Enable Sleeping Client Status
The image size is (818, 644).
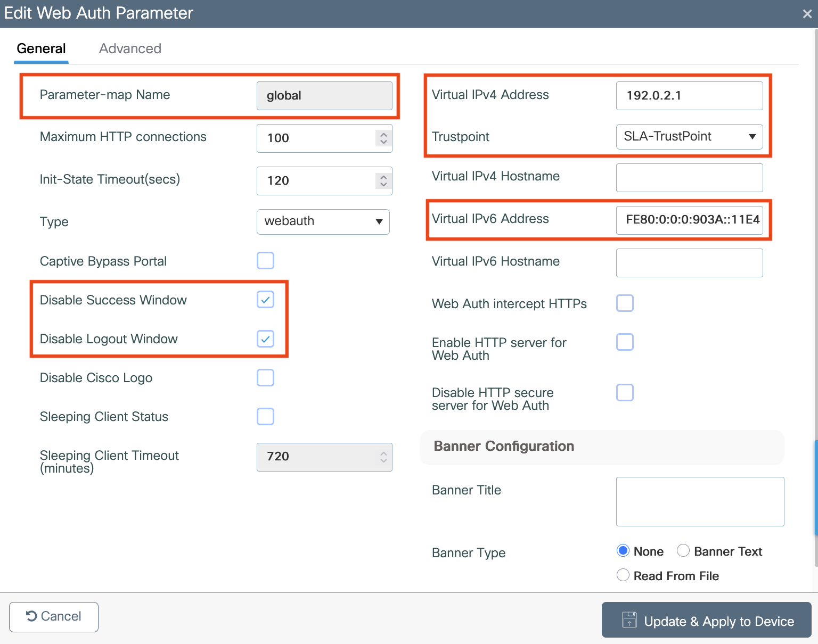pos(265,417)
